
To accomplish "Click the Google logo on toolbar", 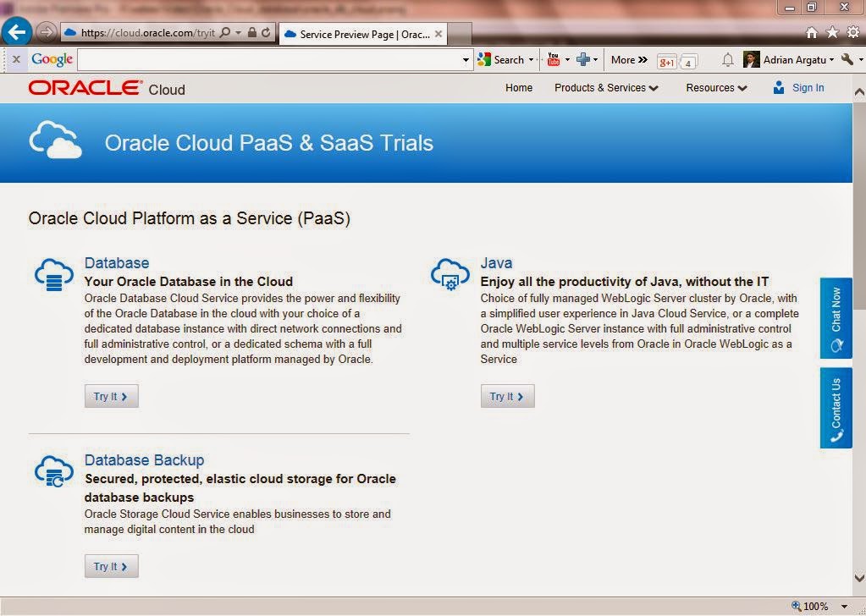I will [x=52, y=59].
